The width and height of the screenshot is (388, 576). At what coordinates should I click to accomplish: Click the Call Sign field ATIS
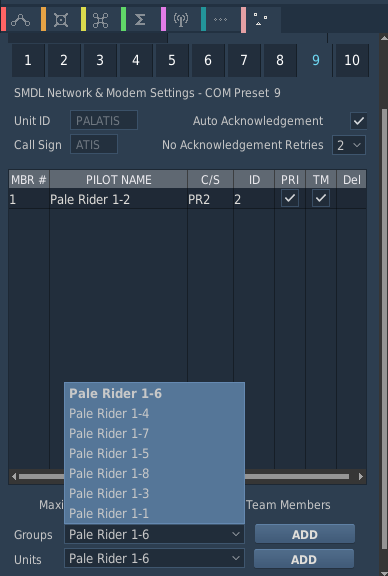[x=94, y=144]
